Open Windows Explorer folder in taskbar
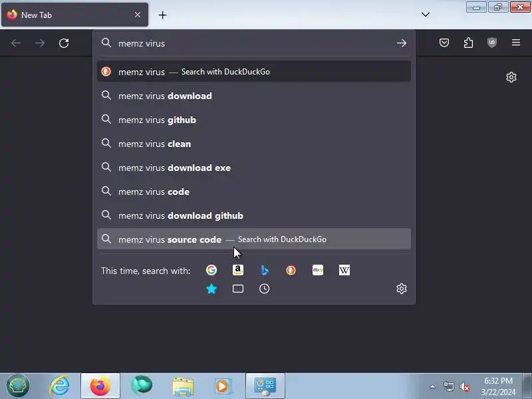Screen dimensions: 532x399 pos(183,386)
